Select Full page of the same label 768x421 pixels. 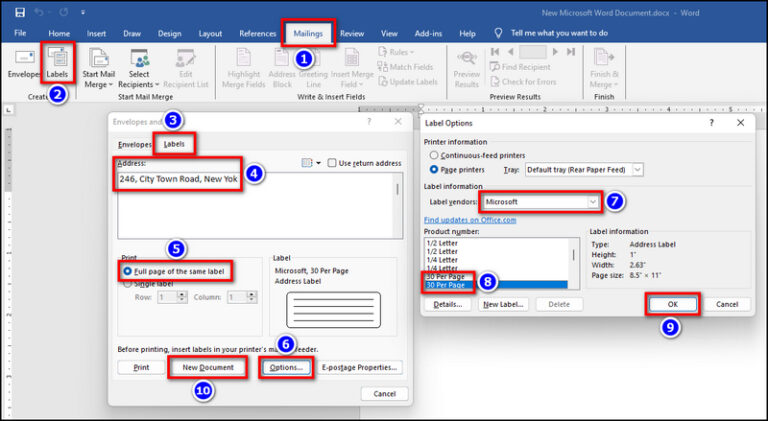(174, 271)
